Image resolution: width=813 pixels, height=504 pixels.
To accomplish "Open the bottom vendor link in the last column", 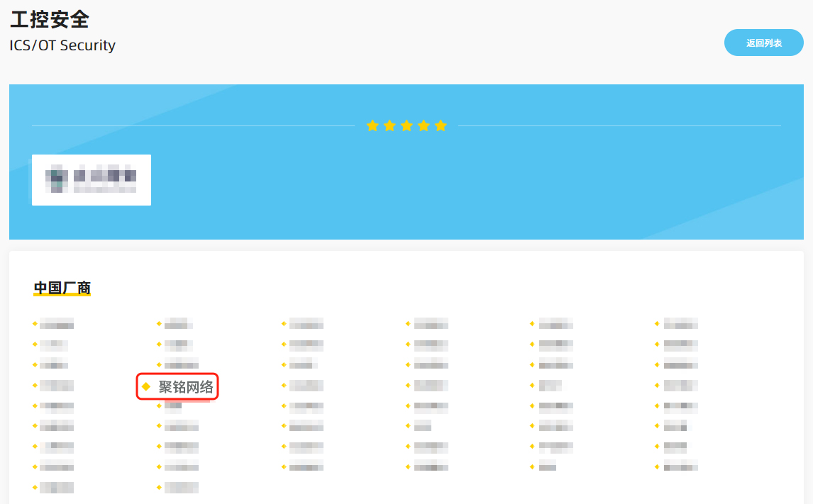I will [x=680, y=467].
